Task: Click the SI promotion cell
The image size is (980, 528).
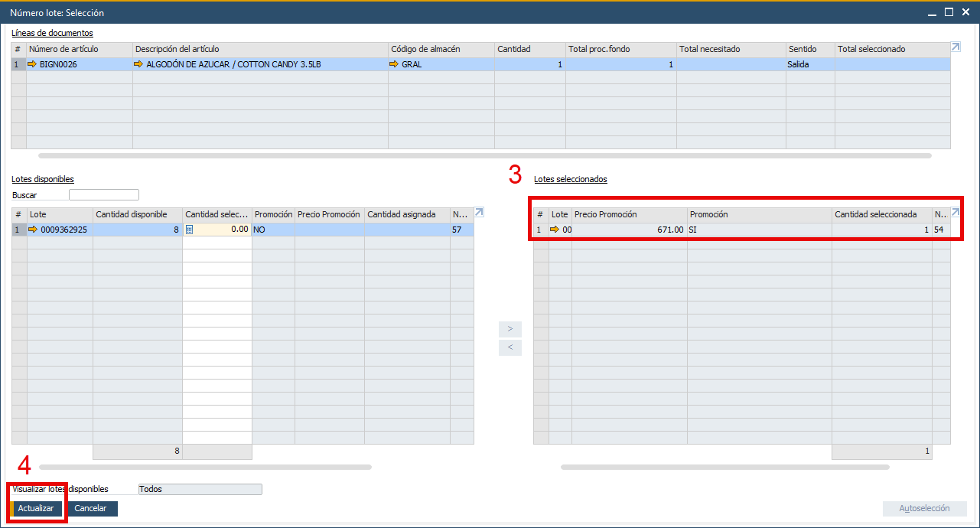Action: tap(760, 229)
